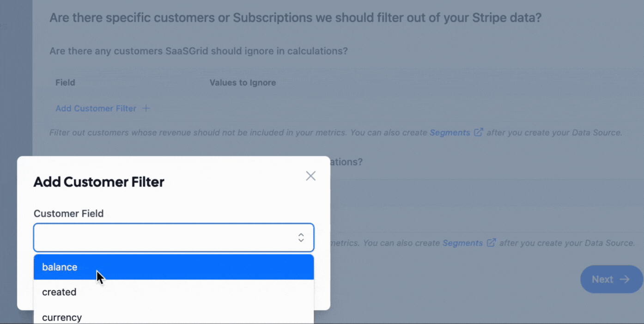Click the plus icon beside Add Customer Filter
Screen dimensions: 644x324
146,108
